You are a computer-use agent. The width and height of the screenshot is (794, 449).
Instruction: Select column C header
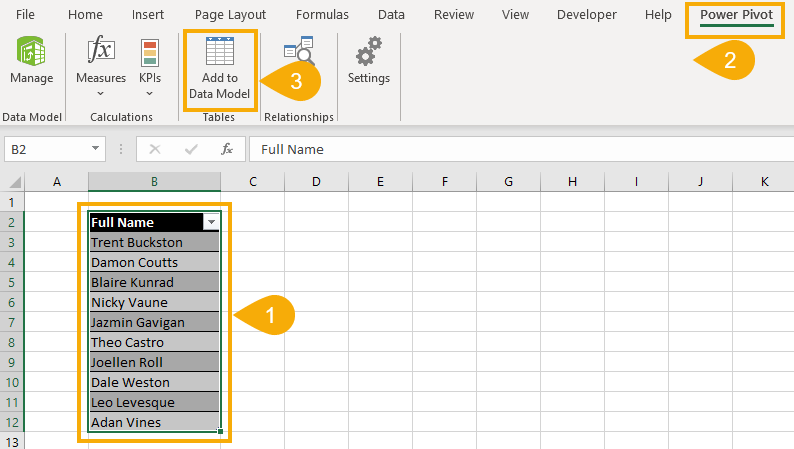pyautogui.click(x=253, y=182)
